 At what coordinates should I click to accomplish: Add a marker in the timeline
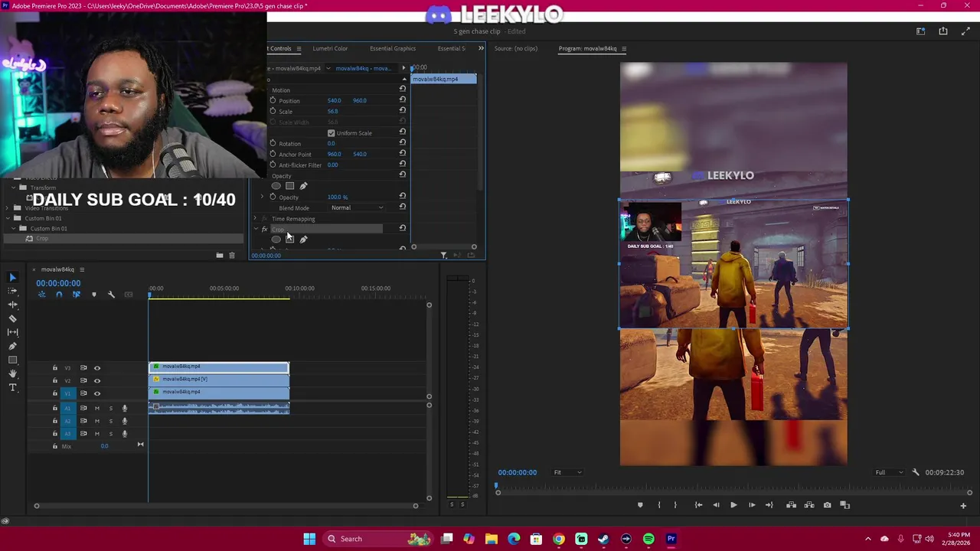(94, 295)
